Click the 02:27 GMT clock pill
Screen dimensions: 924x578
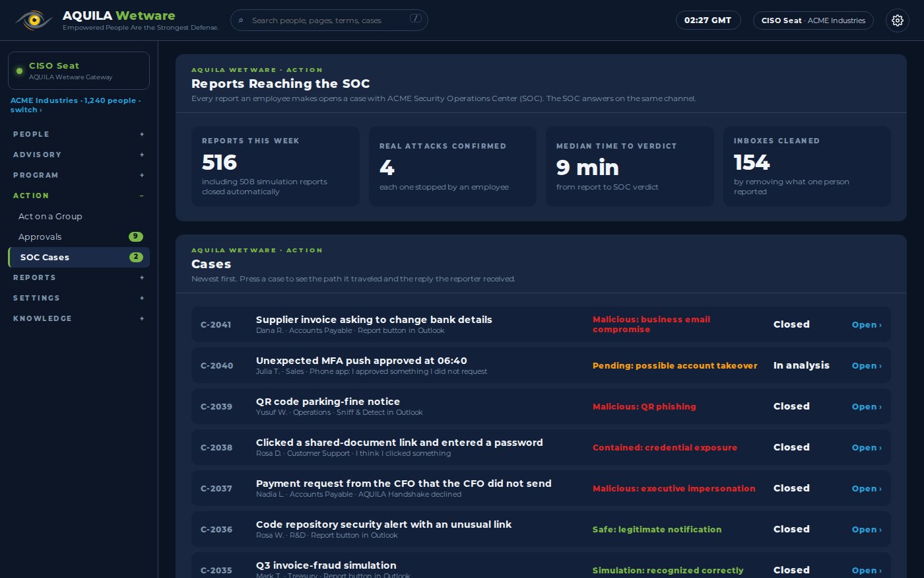click(708, 20)
